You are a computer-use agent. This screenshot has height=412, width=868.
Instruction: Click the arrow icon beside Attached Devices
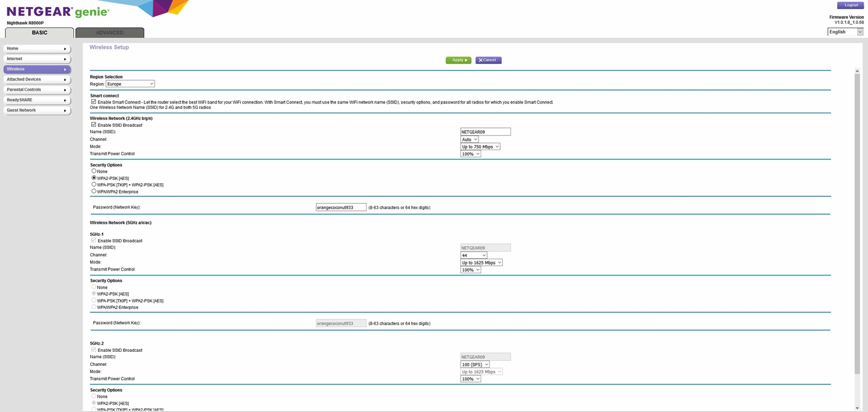(65, 80)
